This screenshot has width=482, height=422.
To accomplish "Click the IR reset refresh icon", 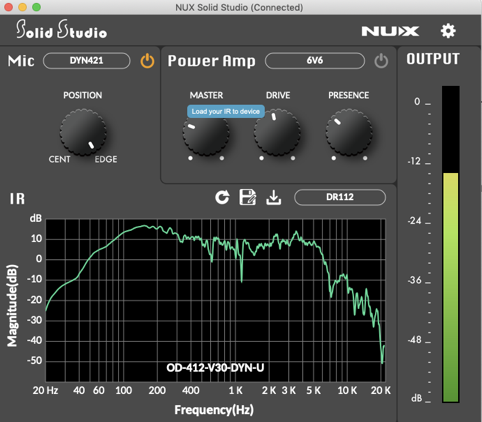I will [222, 197].
